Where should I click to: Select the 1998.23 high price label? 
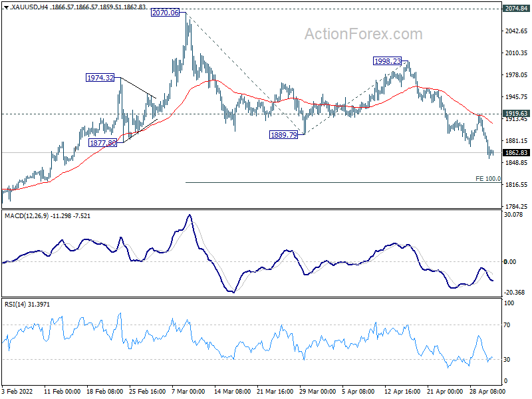click(387, 61)
